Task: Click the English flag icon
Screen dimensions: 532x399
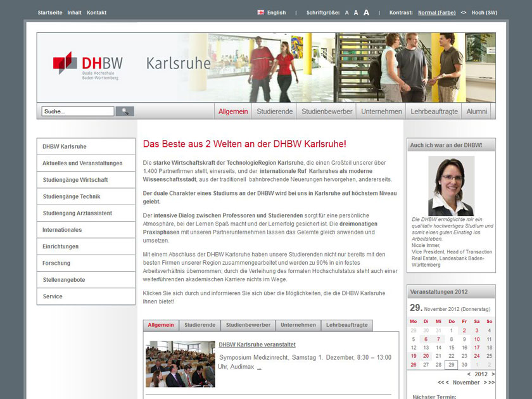Action: click(x=260, y=13)
